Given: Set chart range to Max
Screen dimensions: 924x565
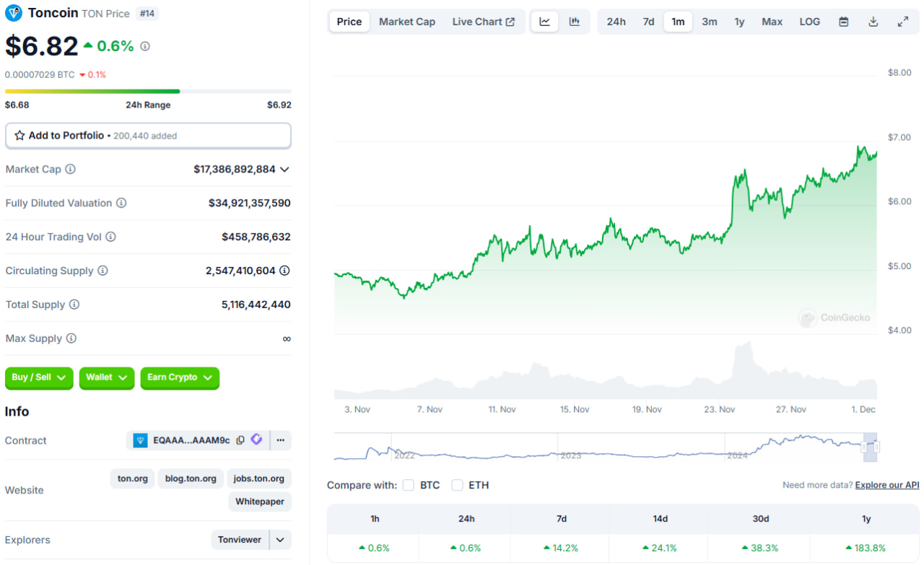Looking at the screenshot, I should pyautogui.click(x=772, y=22).
